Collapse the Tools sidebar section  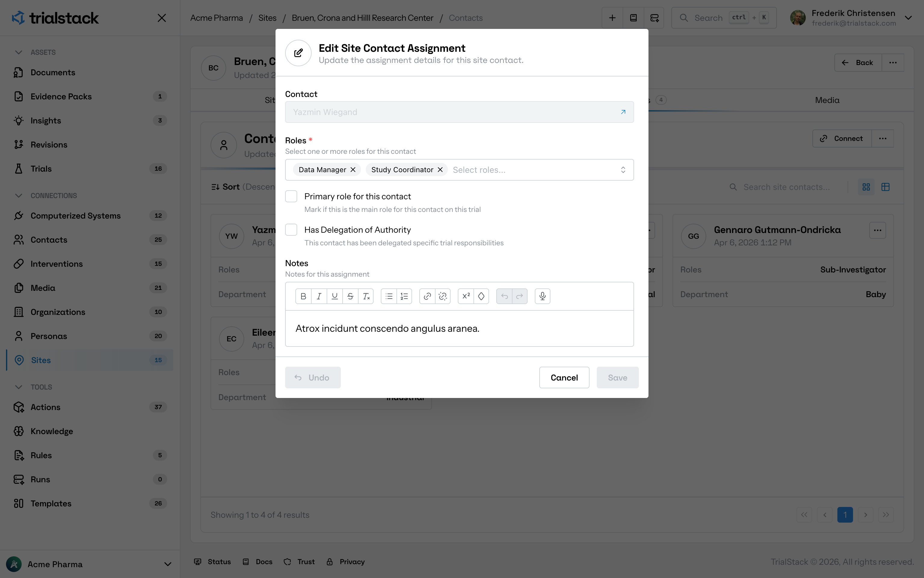point(33,387)
